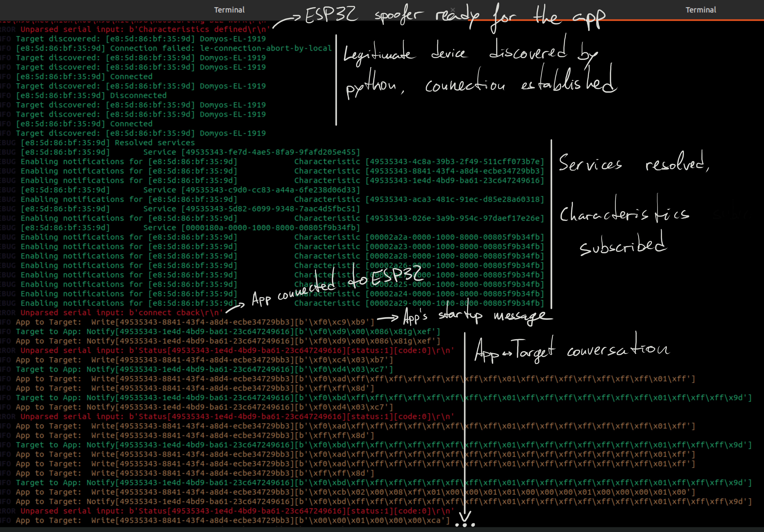This screenshot has height=532, width=764.
Task: Click the Write line b'\x00\x00\x01\x00\x00\x00\xca'
Action: (225, 520)
